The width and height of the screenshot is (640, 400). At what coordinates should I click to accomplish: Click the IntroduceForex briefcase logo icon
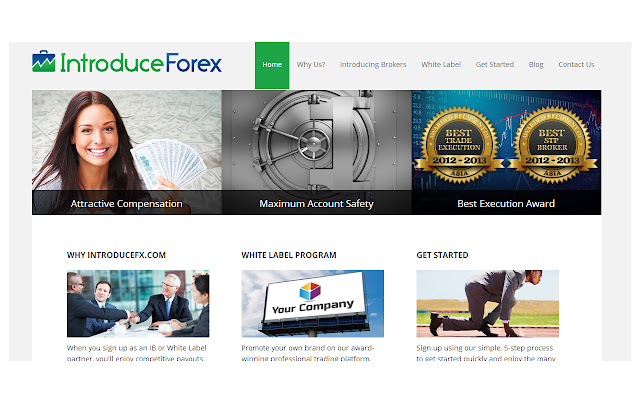click(44, 61)
